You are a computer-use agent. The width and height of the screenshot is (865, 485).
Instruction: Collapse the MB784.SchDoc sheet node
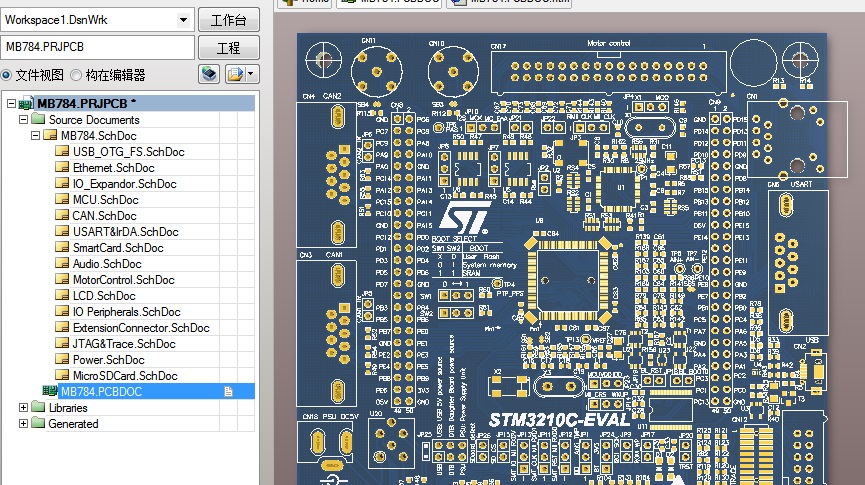35,135
